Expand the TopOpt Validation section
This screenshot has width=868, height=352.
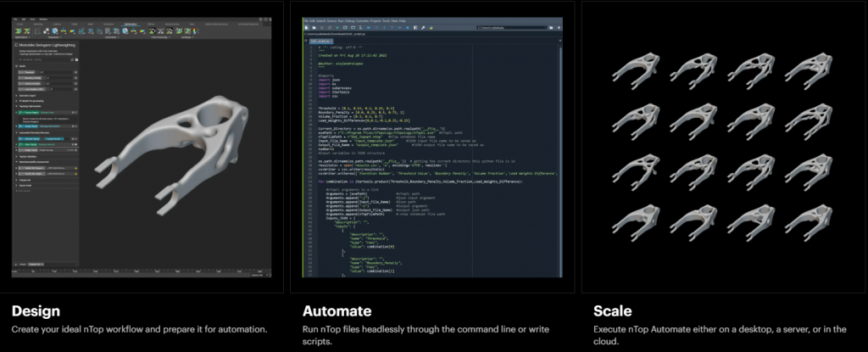point(16,156)
